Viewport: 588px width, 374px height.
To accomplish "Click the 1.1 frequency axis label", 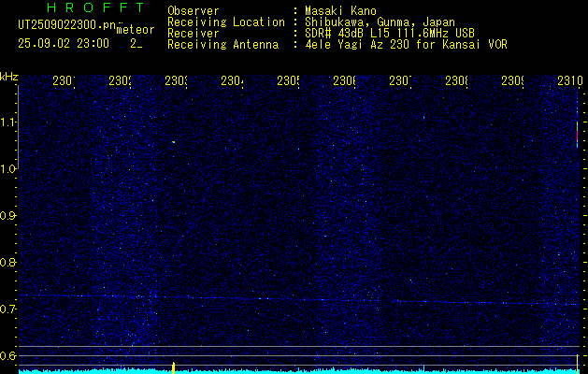I will tap(7, 122).
